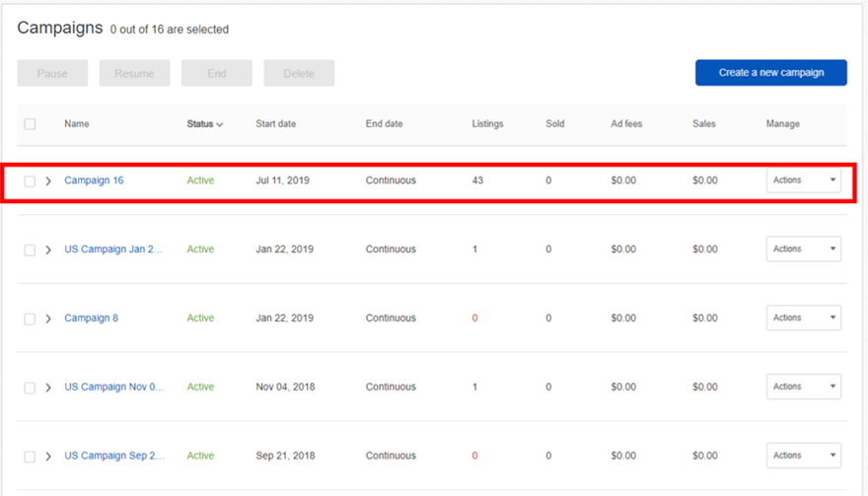This screenshot has height=496, width=868.
Task: Open the US Campaign Sep 2... link
Action: (114, 455)
